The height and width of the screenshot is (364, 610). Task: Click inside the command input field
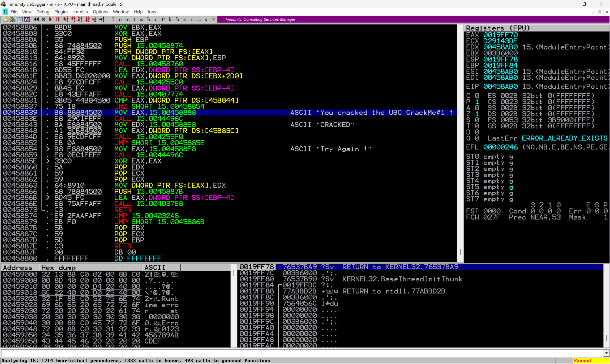[294, 353]
